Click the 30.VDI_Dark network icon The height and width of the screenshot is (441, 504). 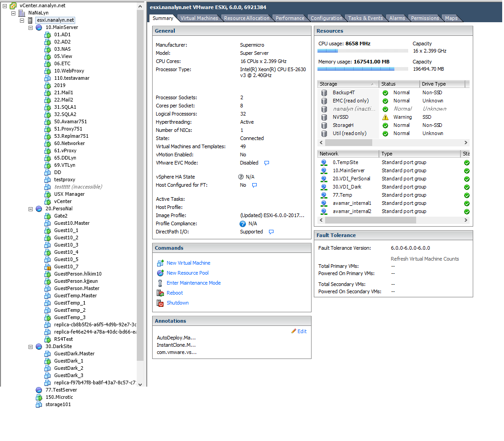click(324, 187)
